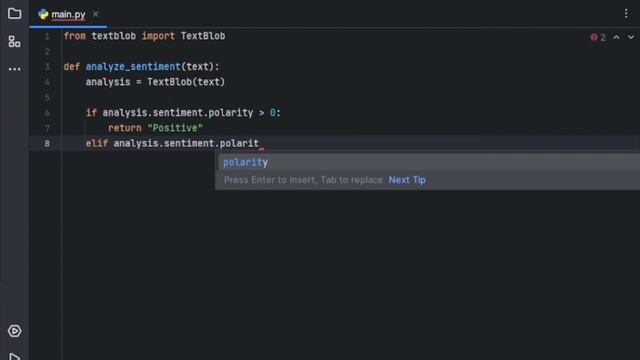The width and height of the screenshot is (640, 360).
Task: Switch to the main.py editor tab
Action: [68, 15]
